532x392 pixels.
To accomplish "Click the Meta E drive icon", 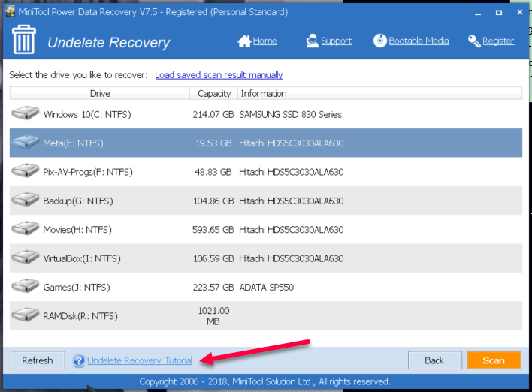I will (x=26, y=142).
